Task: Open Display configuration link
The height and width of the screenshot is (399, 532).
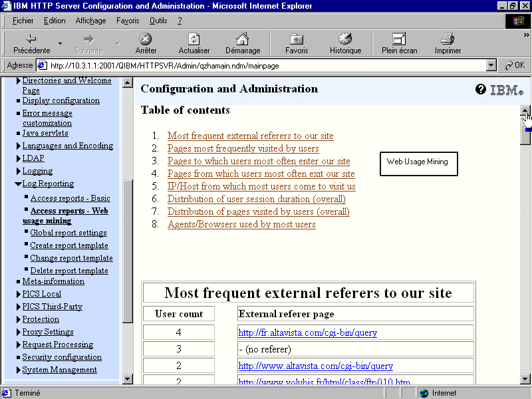Action: click(x=61, y=100)
